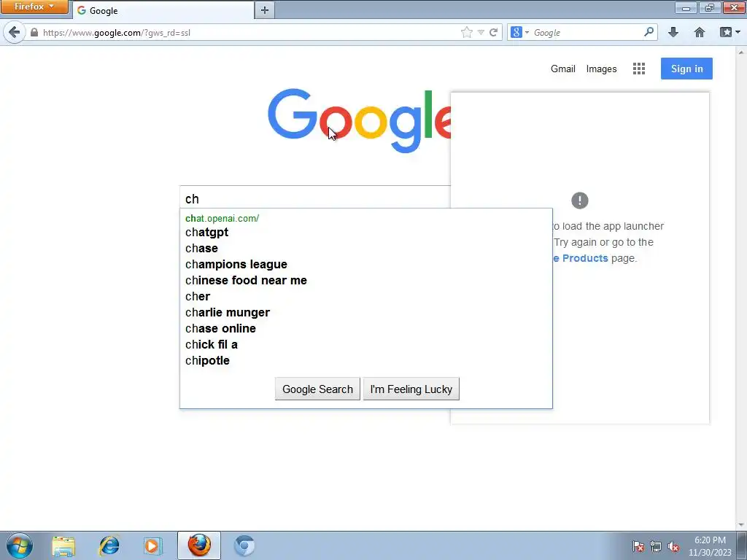Reload the current page
The width and height of the screenshot is (747, 560).
click(x=494, y=32)
